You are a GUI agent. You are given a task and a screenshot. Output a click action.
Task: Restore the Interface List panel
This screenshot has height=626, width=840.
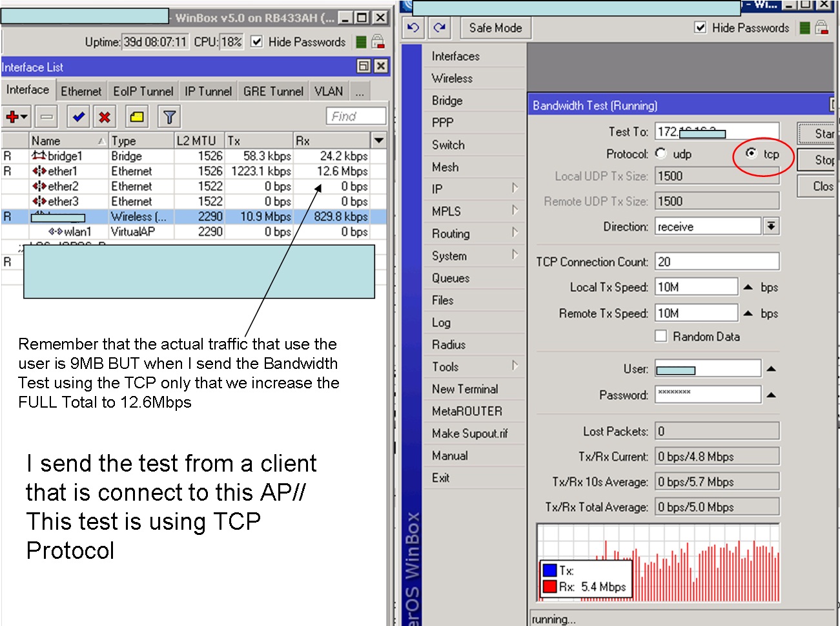(x=364, y=66)
